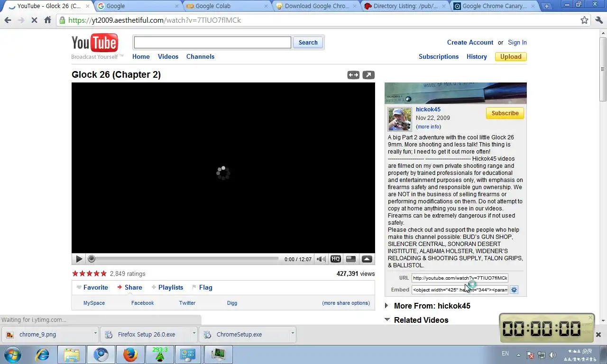Open File Explorer from taskbar

[x=72, y=355]
